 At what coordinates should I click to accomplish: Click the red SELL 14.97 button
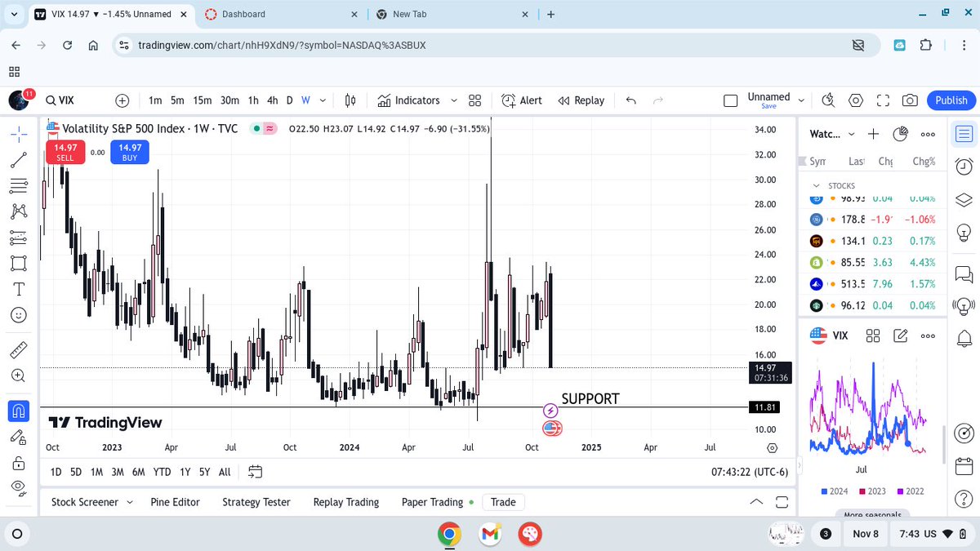coord(65,152)
